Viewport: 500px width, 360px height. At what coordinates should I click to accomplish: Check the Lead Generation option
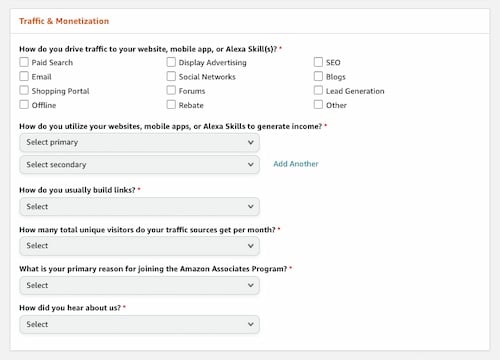(x=318, y=90)
